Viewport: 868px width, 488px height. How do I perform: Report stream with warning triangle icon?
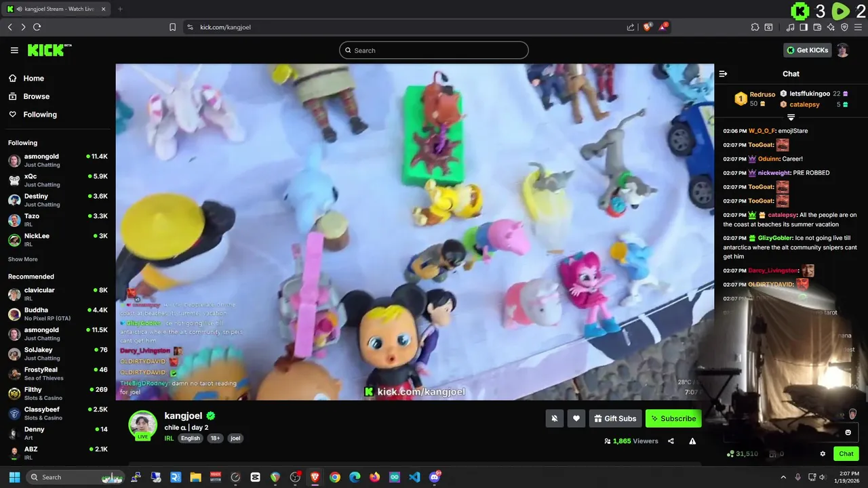(692, 441)
